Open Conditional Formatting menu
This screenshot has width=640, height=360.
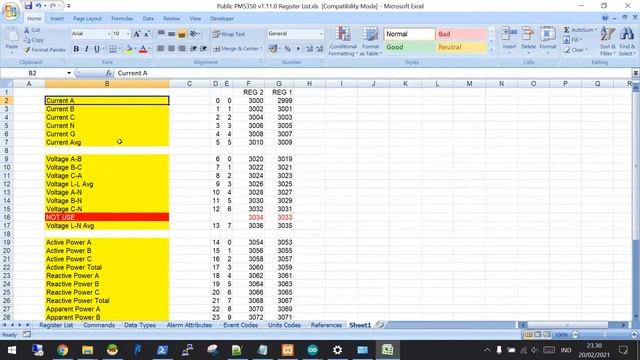(x=343, y=41)
